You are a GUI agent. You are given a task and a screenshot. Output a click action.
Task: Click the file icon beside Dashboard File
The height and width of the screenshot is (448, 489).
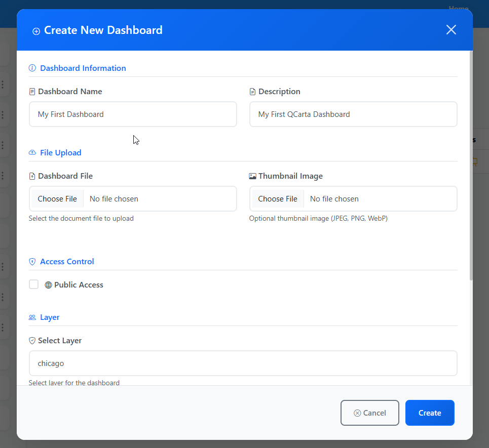click(x=32, y=176)
